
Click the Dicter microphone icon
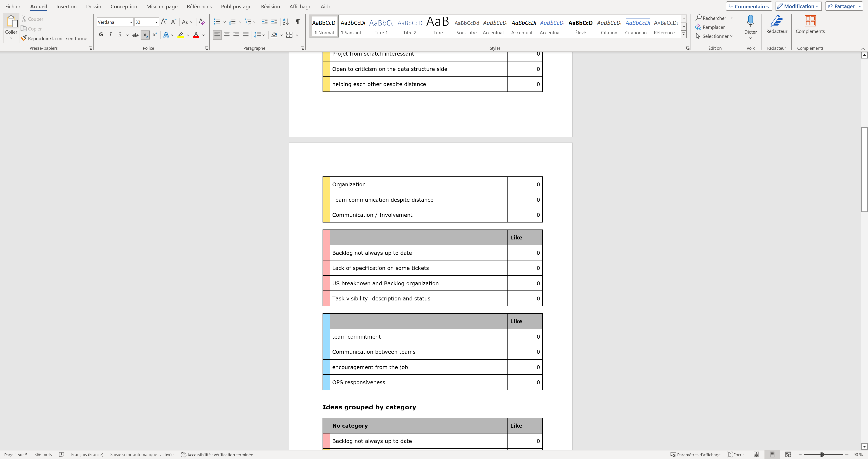[750, 22]
